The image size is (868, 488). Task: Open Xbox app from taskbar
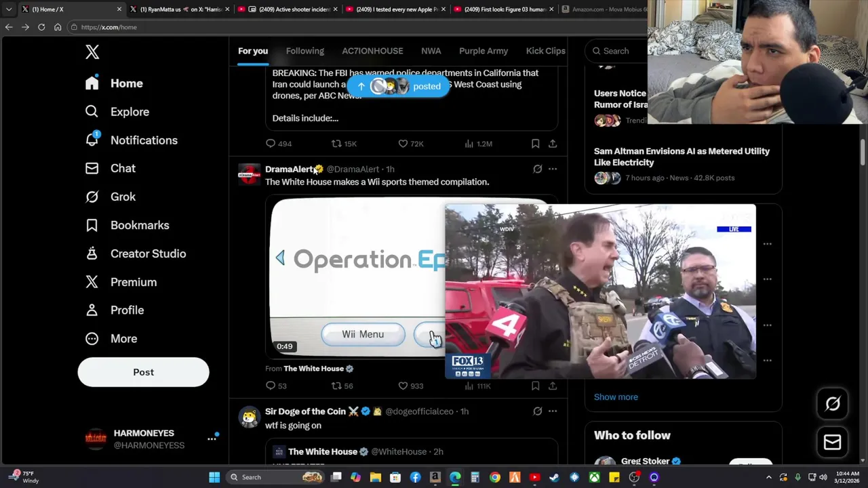594,477
